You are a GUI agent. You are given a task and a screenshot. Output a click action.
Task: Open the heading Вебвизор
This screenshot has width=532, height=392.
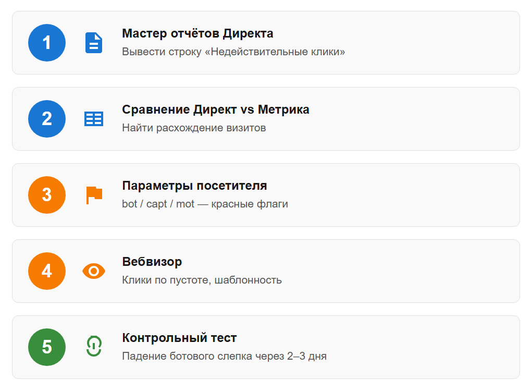152,262
